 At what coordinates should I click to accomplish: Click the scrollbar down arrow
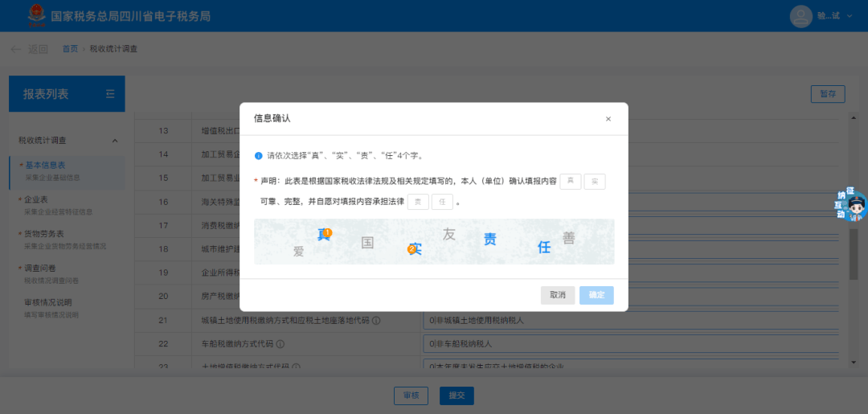[854, 363]
